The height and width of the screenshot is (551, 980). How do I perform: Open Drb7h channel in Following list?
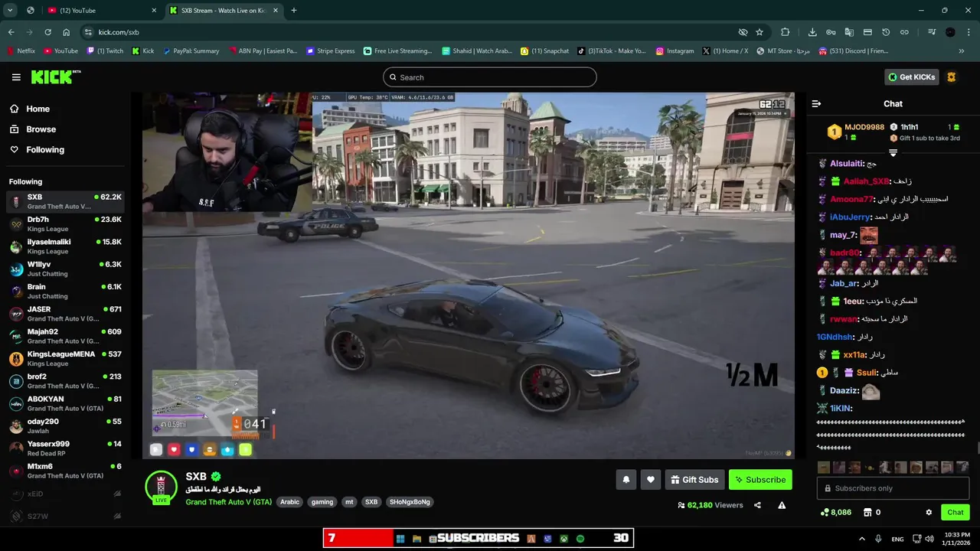click(x=65, y=224)
